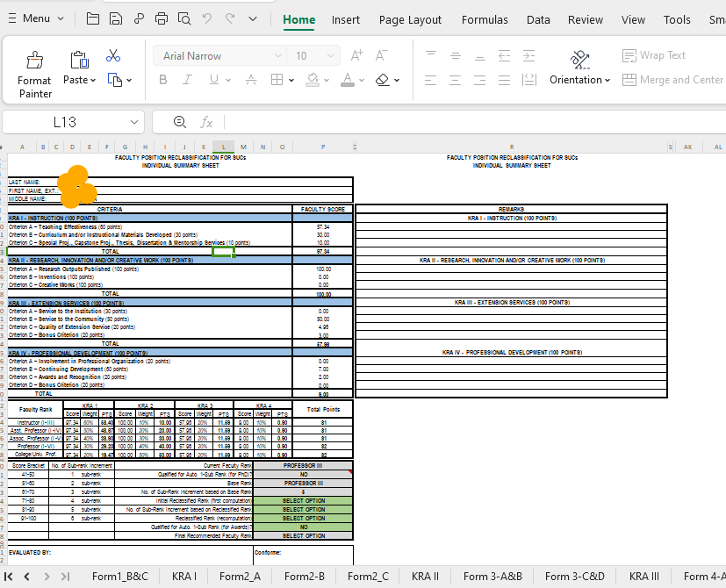
Task: Click the Print icon
Action: click(x=162, y=19)
